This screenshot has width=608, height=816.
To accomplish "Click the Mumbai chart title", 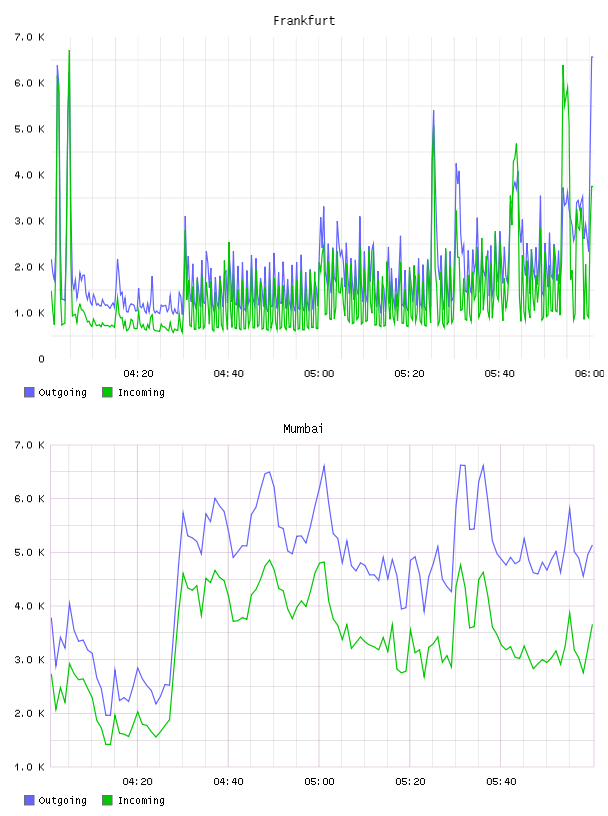I will pos(303,429).
